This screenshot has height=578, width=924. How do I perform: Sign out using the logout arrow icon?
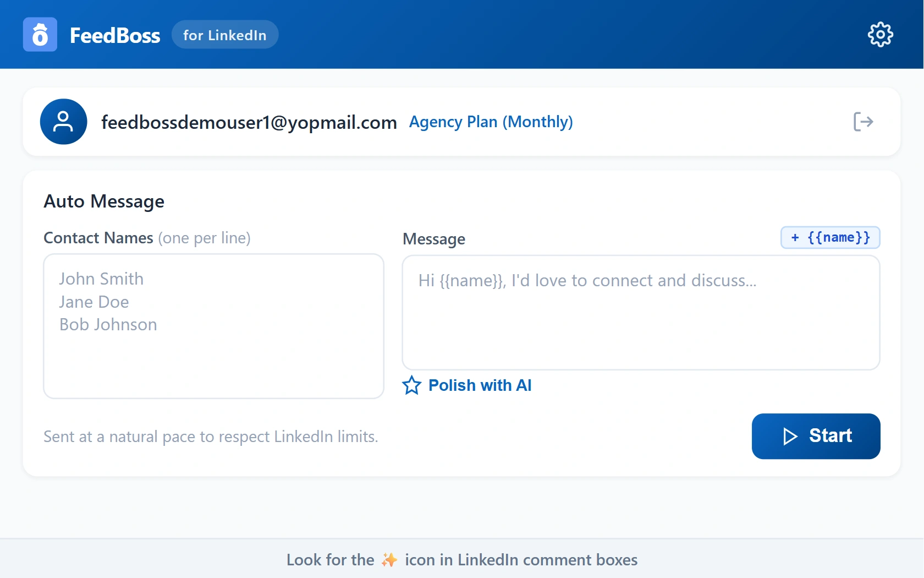(862, 122)
